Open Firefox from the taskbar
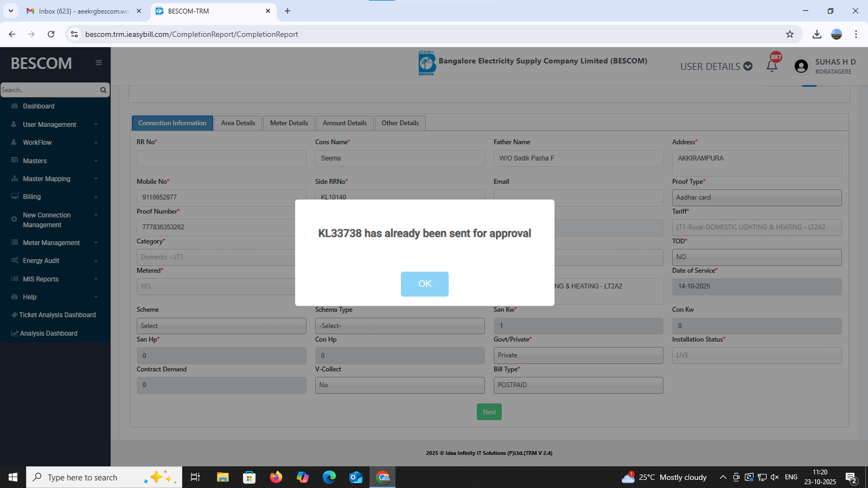 click(x=276, y=477)
